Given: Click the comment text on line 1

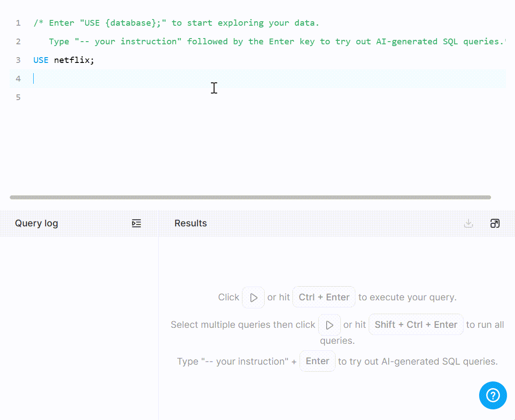Looking at the screenshot, I should 176,23.
